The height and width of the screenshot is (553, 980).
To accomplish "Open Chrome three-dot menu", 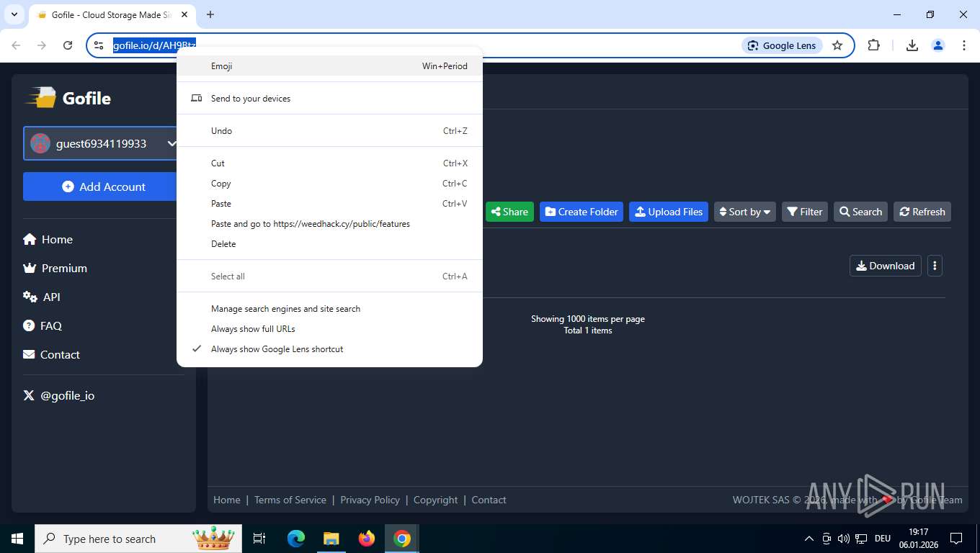I will (x=963, y=45).
